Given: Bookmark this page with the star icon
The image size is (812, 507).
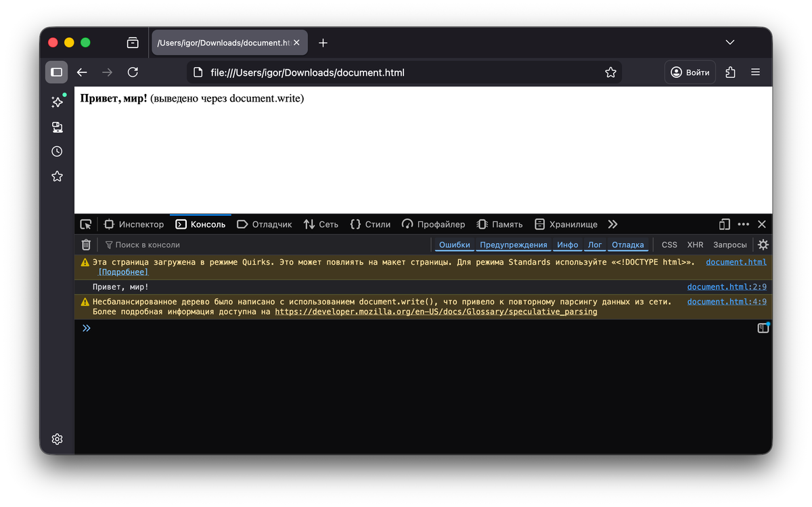Looking at the screenshot, I should pos(610,72).
